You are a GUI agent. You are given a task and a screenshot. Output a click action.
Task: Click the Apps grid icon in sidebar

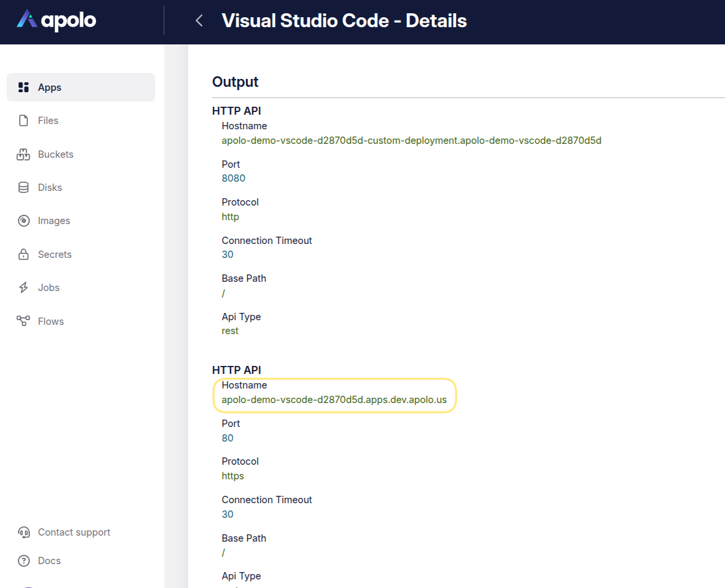pos(24,88)
